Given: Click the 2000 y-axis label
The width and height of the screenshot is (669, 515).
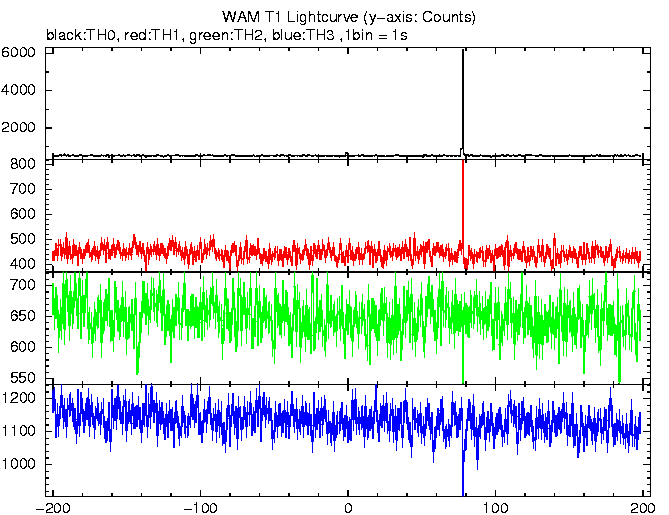Looking at the screenshot, I should (18, 127).
